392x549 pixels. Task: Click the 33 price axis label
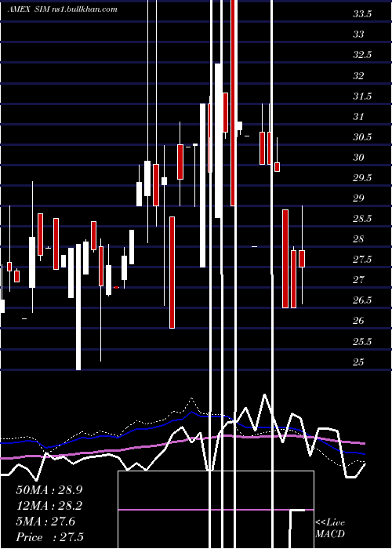358,35
